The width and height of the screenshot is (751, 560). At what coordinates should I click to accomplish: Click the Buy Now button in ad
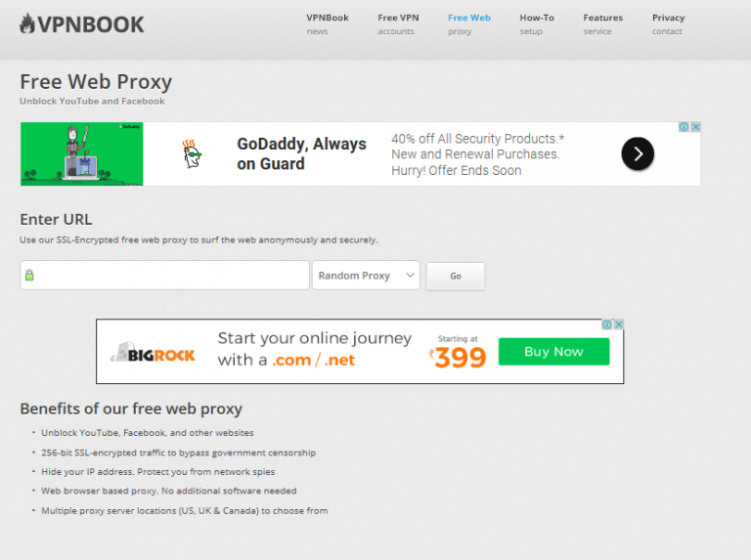553,352
